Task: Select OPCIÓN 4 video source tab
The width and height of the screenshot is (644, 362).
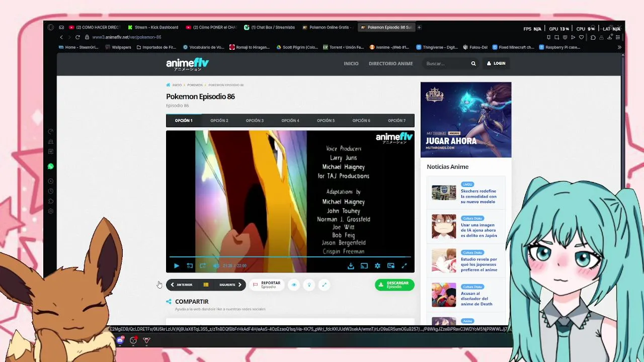Action: 290,121
